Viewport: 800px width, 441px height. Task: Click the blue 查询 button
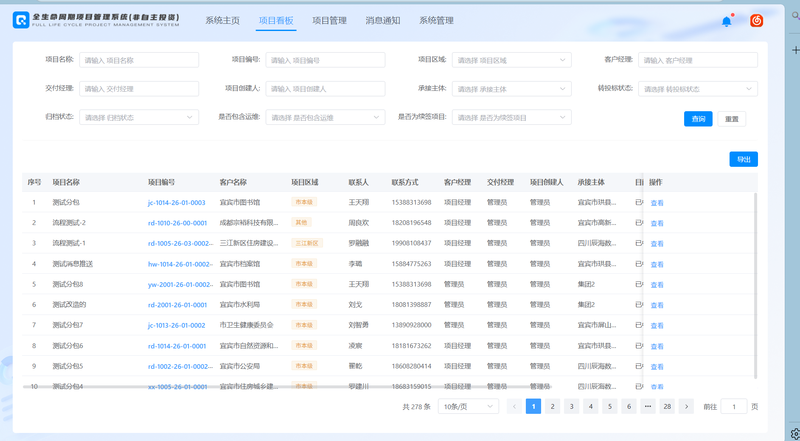698,119
